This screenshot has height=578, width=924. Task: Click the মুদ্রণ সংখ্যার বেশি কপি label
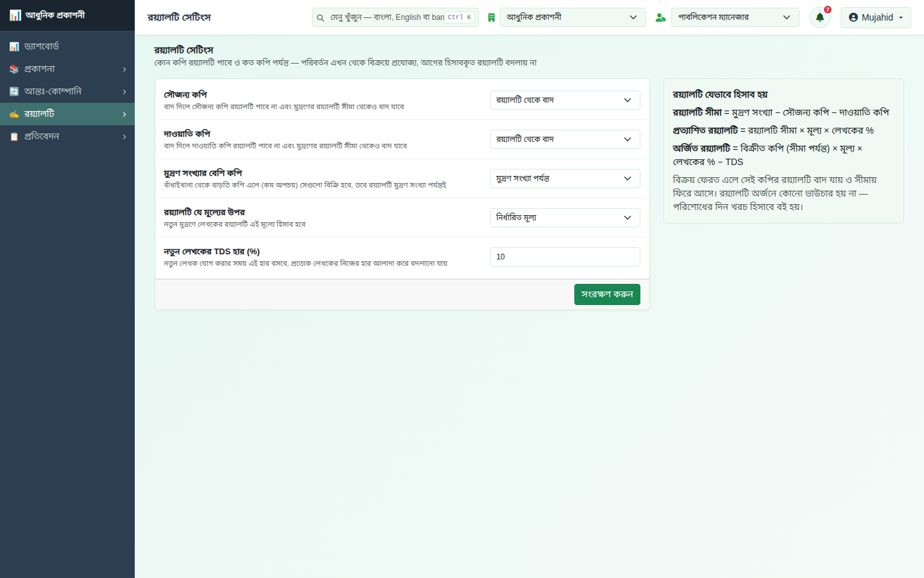pyautogui.click(x=203, y=173)
